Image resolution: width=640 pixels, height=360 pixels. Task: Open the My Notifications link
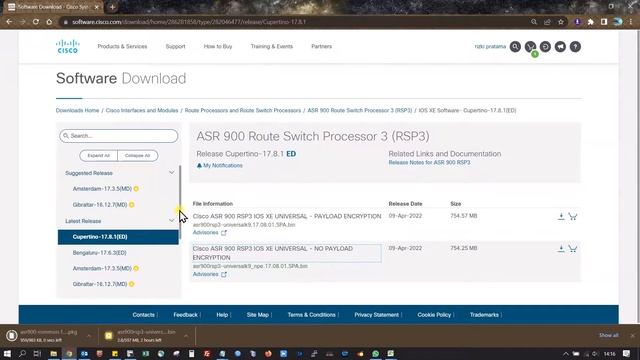coord(220,166)
